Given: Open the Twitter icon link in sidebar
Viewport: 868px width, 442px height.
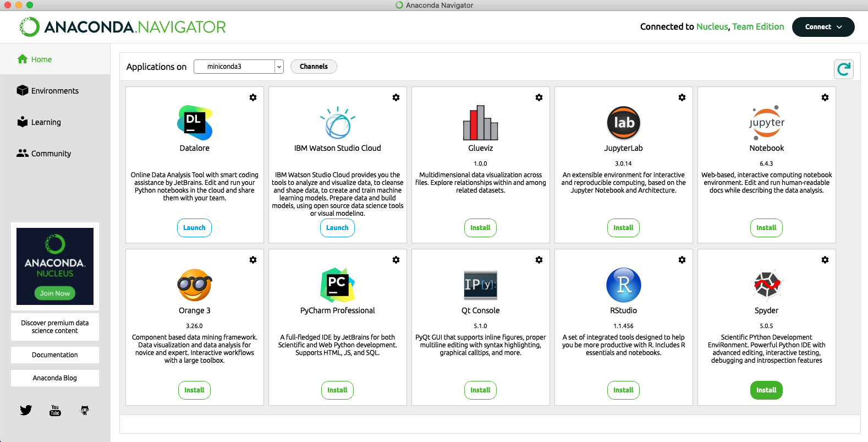Looking at the screenshot, I should (26, 410).
